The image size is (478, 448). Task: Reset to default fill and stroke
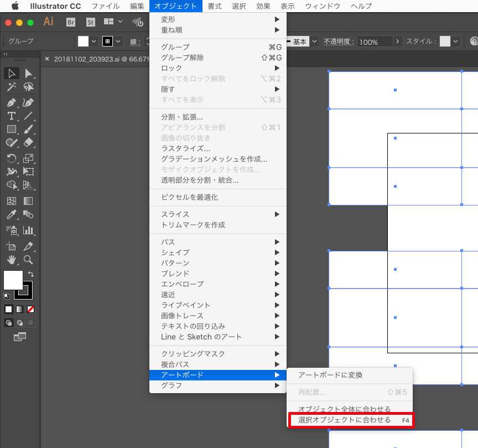pyautogui.click(x=7, y=296)
